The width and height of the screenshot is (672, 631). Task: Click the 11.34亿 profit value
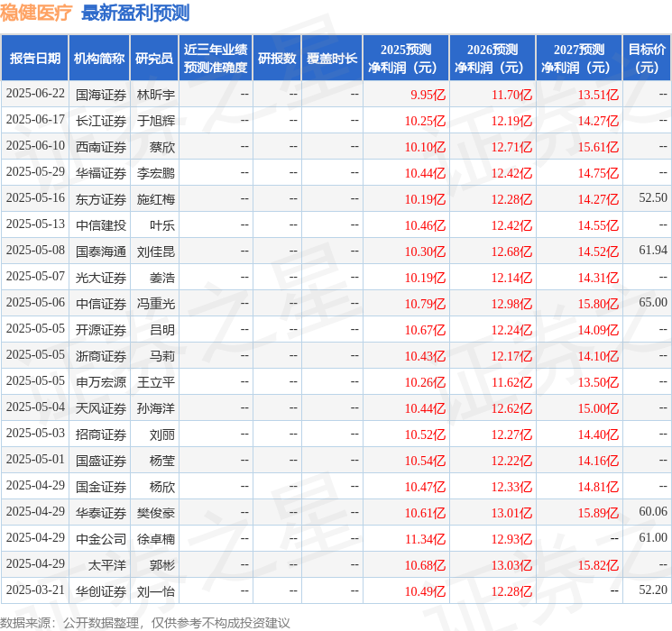(425, 539)
